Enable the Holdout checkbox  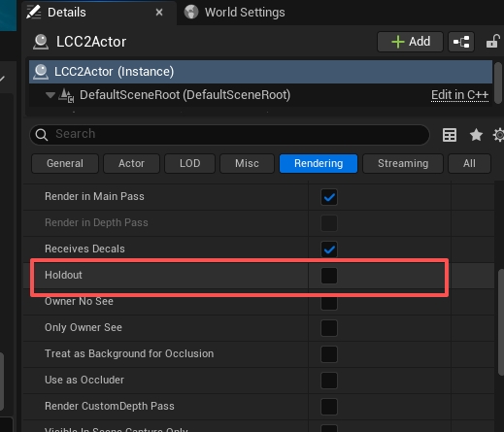[329, 276]
